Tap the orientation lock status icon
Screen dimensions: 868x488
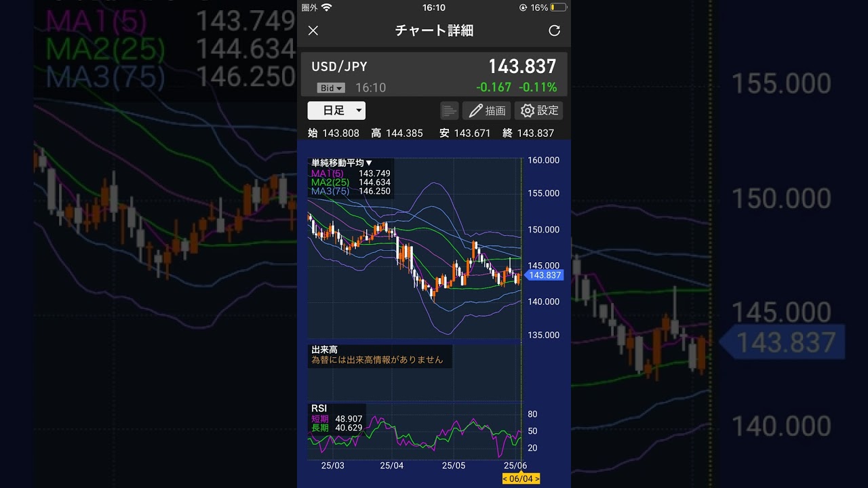pos(523,7)
